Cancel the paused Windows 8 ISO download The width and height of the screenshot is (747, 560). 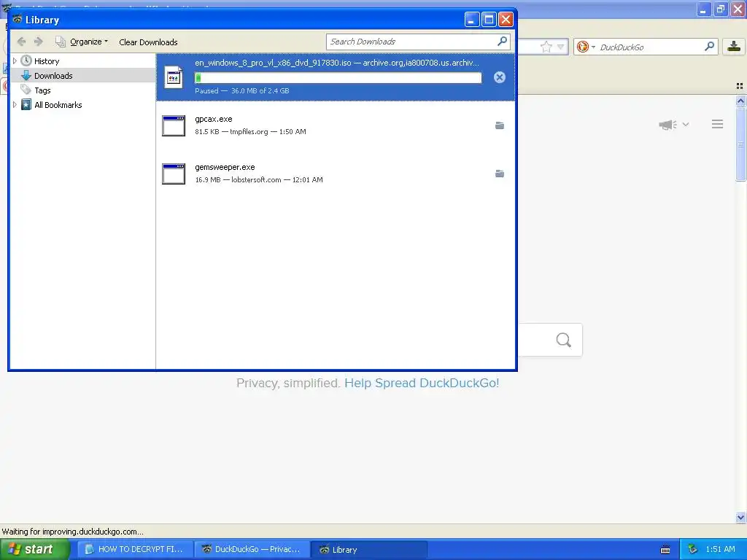click(x=499, y=77)
